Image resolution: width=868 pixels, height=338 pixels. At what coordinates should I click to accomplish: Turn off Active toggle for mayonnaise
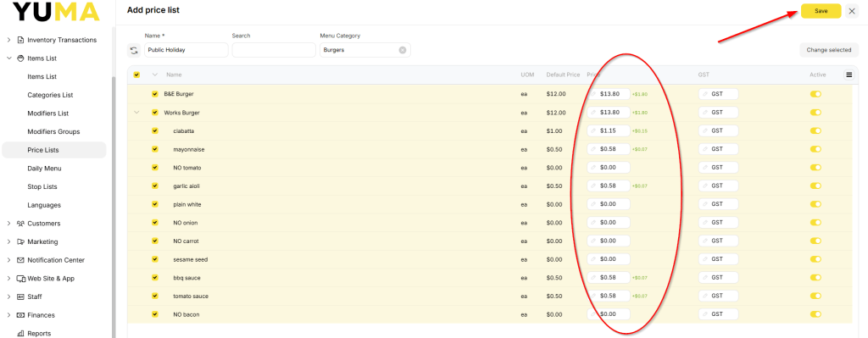point(815,149)
